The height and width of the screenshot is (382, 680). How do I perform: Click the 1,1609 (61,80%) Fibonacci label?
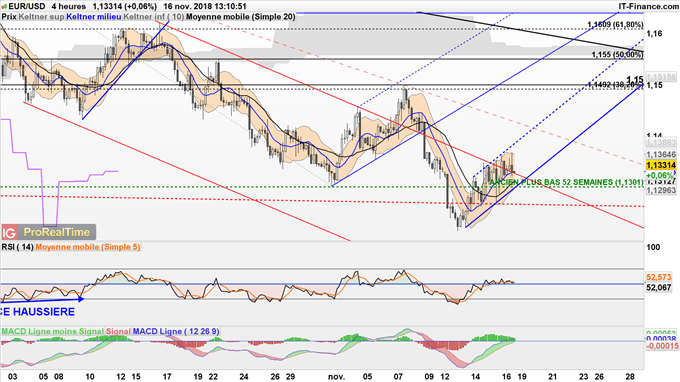click(615, 25)
